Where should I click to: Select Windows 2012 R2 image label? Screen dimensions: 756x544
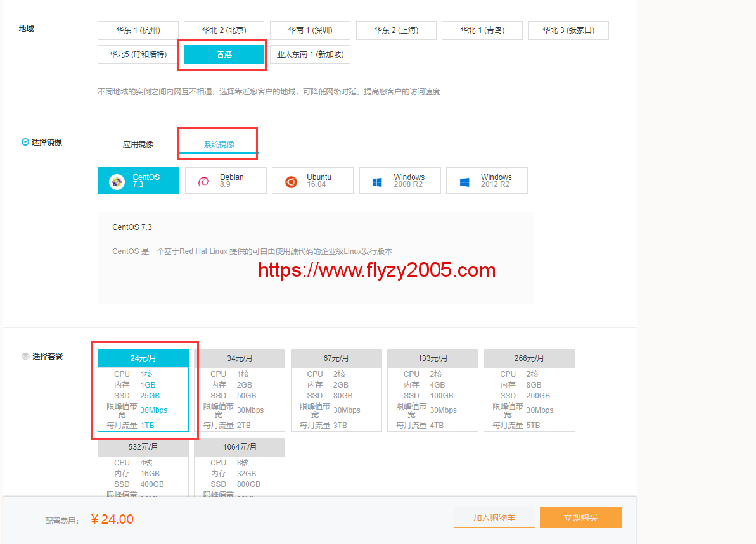(x=496, y=180)
